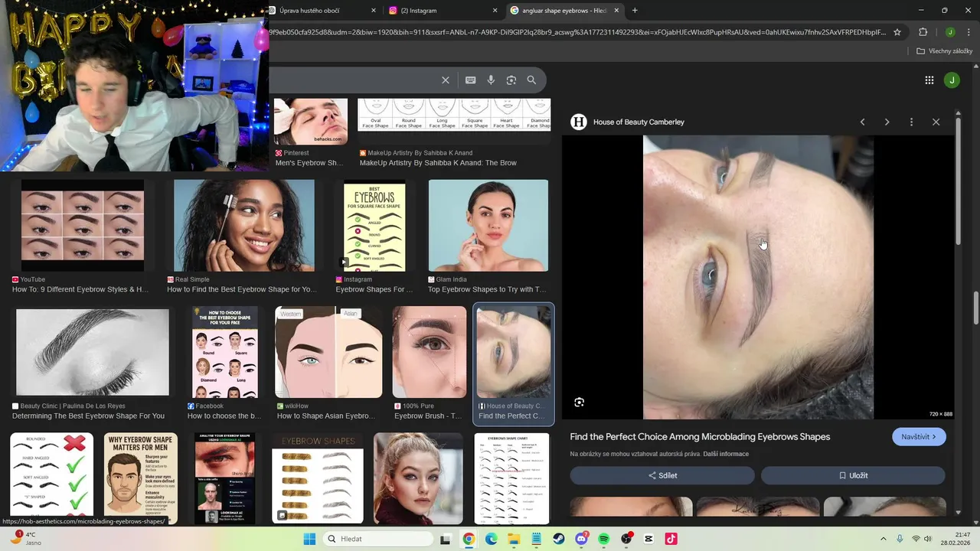Search inside image with Lens overlay icon
Viewport: 980px width, 551px height.
tap(579, 403)
